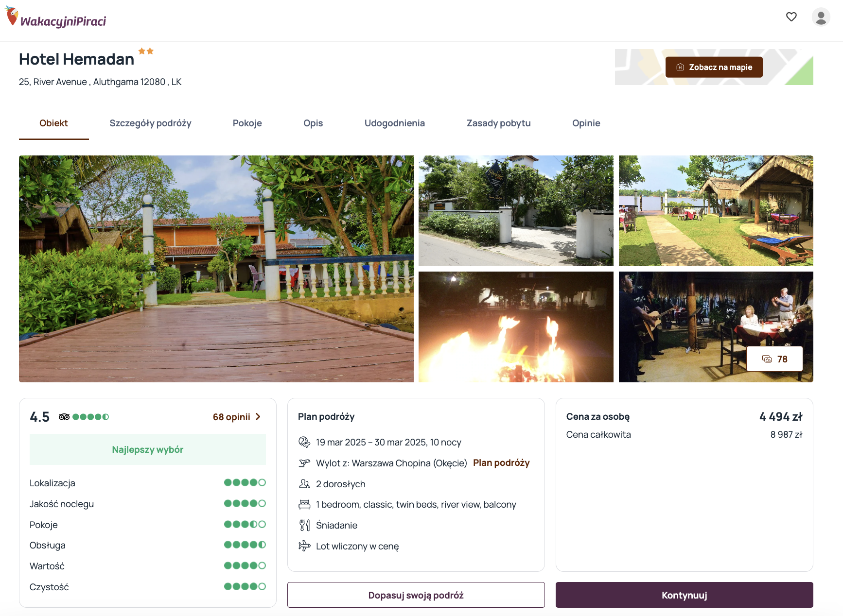This screenshot has height=616, width=843.
Task: Open the Udogodnienia tab
Action: pos(395,123)
